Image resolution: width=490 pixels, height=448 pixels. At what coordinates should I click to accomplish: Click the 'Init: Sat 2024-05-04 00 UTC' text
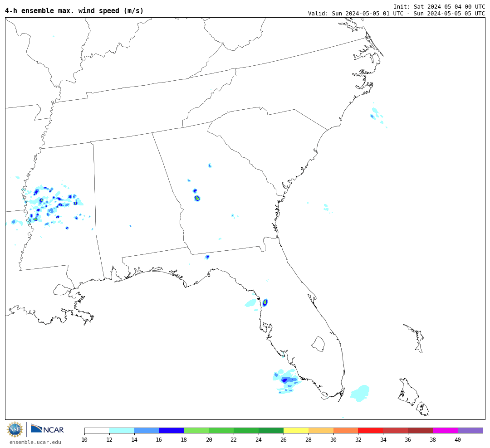(x=439, y=6)
